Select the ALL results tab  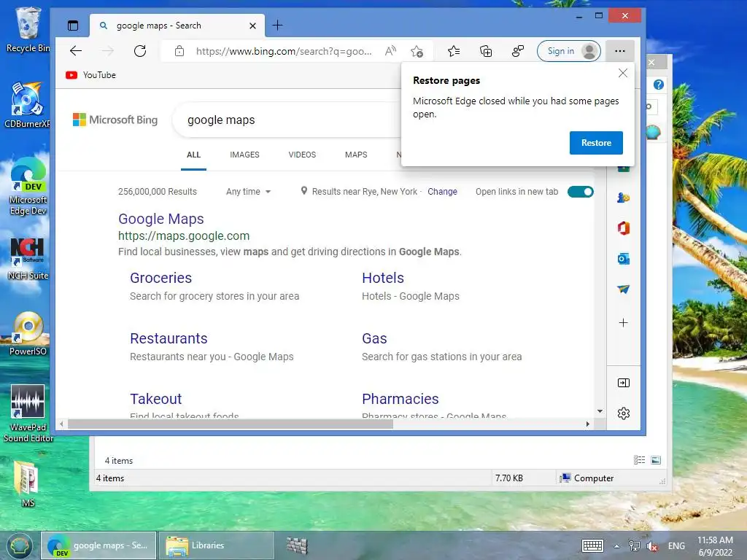point(193,155)
